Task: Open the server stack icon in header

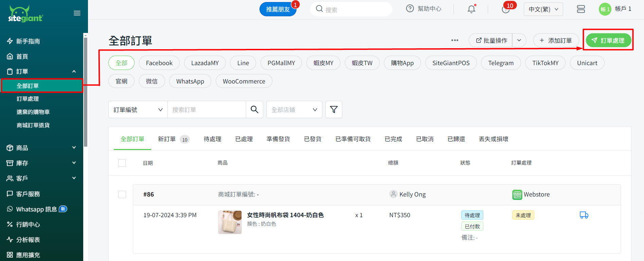Action: (581, 9)
